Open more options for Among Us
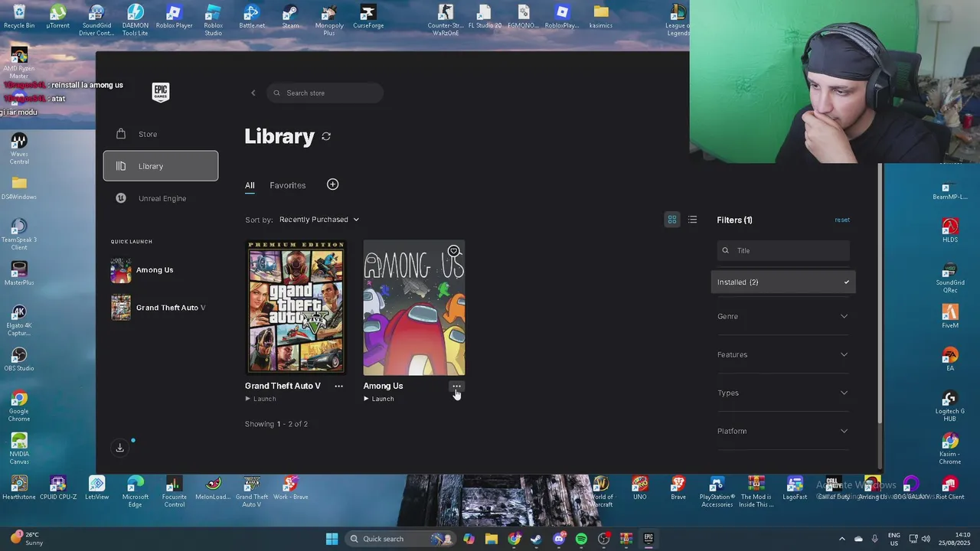This screenshot has height=551, width=980. click(x=456, y=386)
